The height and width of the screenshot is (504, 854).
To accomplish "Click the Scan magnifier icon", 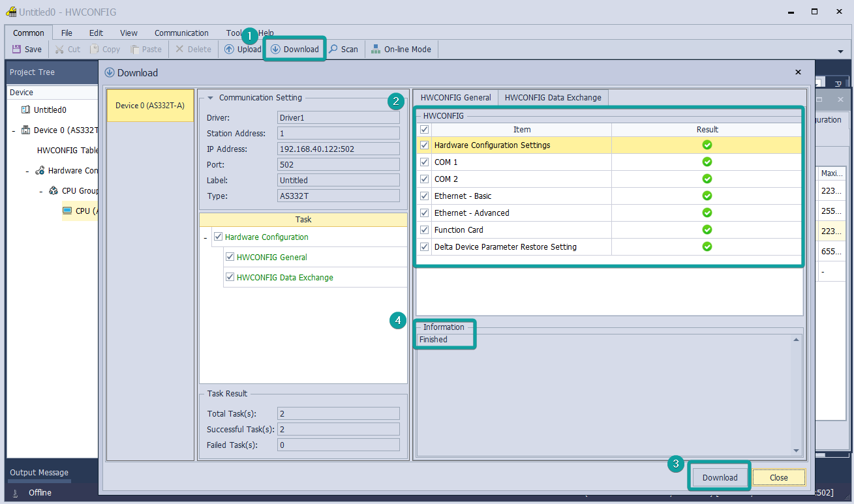I will click(333, 50).
